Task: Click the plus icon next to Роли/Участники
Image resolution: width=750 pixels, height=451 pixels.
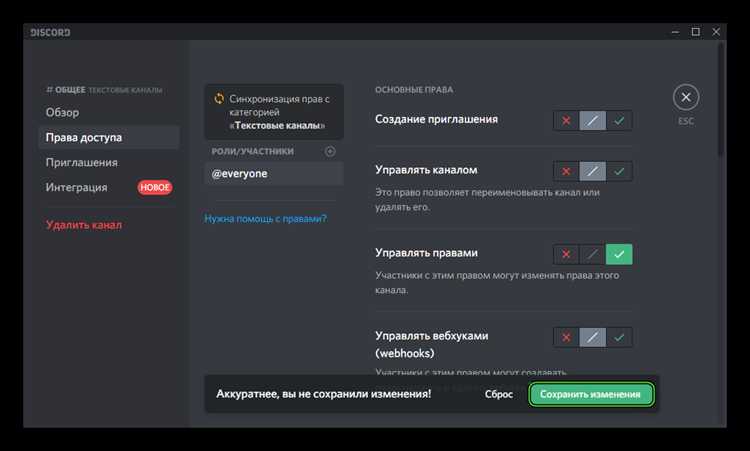Action: [x=330, y=152]
